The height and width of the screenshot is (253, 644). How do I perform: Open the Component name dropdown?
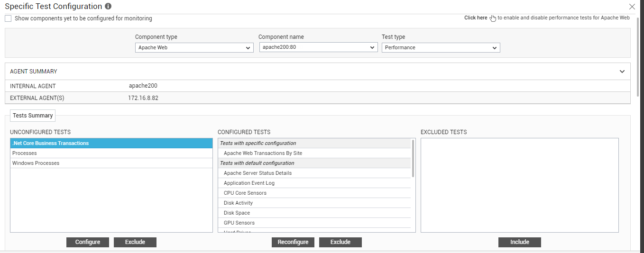pos(318,47)
